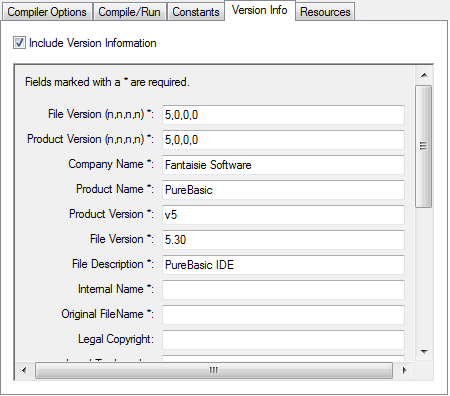
Task: Click the Product Version (n,n,n,n) field
Action: pos(283,140)
